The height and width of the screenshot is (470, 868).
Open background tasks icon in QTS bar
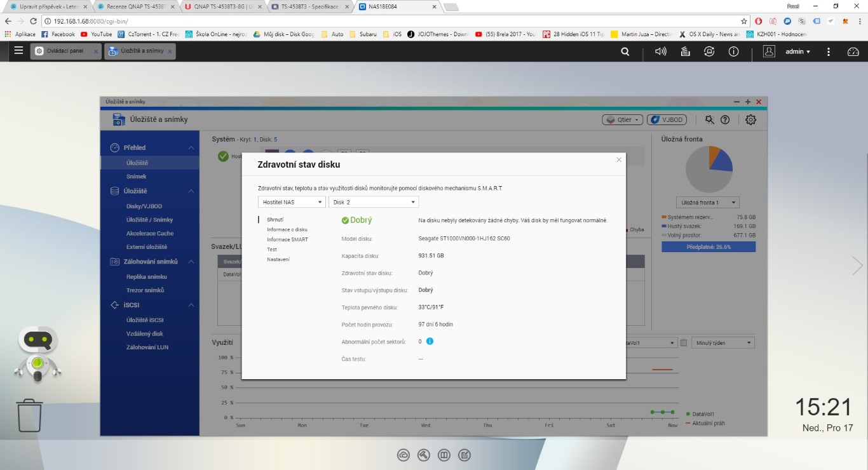(685, 51)
